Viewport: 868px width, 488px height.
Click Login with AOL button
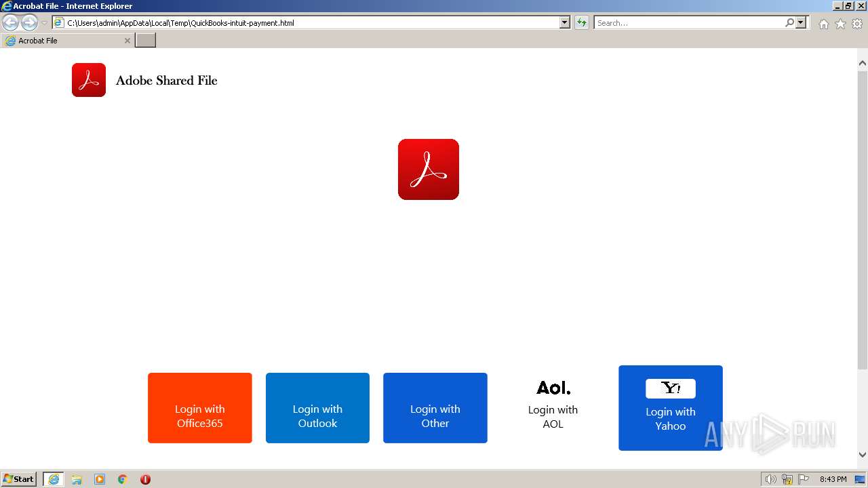[x=553, y=408]
